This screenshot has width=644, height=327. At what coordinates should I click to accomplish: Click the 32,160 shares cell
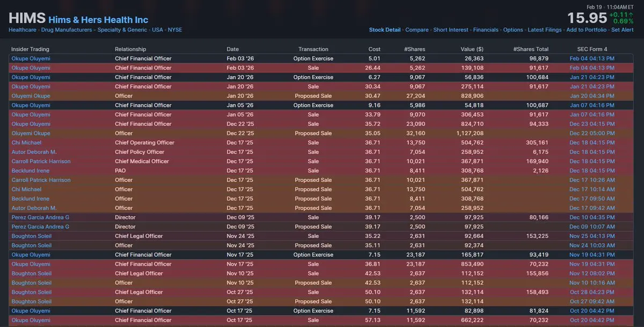tap(415, 133)
